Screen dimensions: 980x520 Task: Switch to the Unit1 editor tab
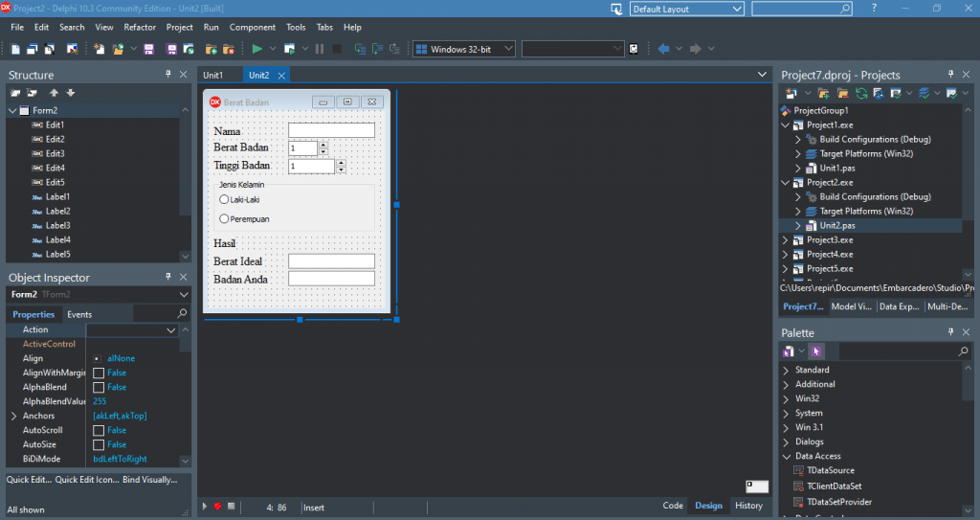[x=212, y=75]
